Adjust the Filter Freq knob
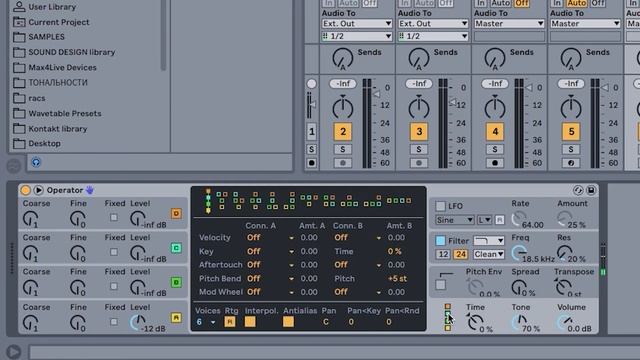 coord(519,253)
